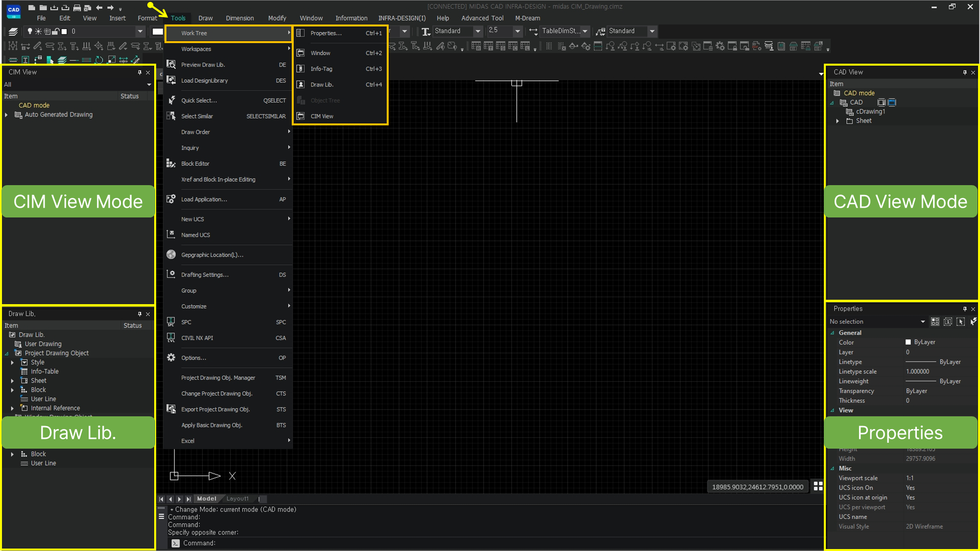Go to first layout tab arrow
980x551 pixels.
pos(162,499)
